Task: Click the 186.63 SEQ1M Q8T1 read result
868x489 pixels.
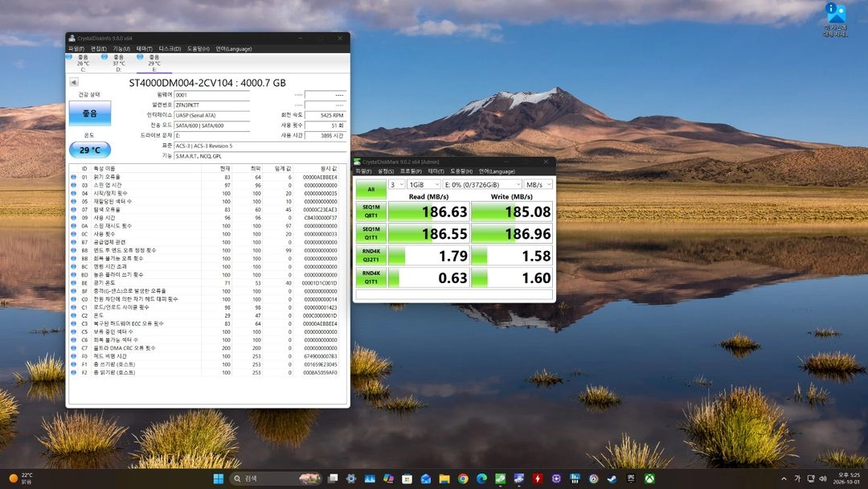Action: pyautogui.click(x=429, y=212)
